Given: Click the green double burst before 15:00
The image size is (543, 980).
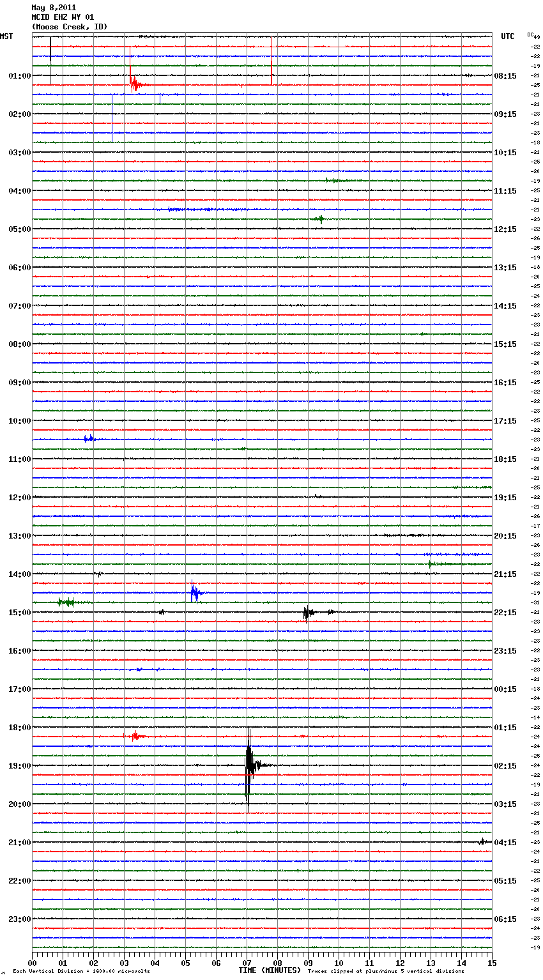Looking at the screenshot, I should (x=66, y=602).
